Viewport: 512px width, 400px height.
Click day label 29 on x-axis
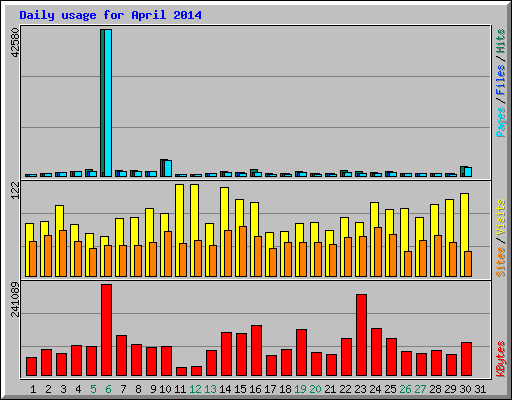(x=450, y=389)
